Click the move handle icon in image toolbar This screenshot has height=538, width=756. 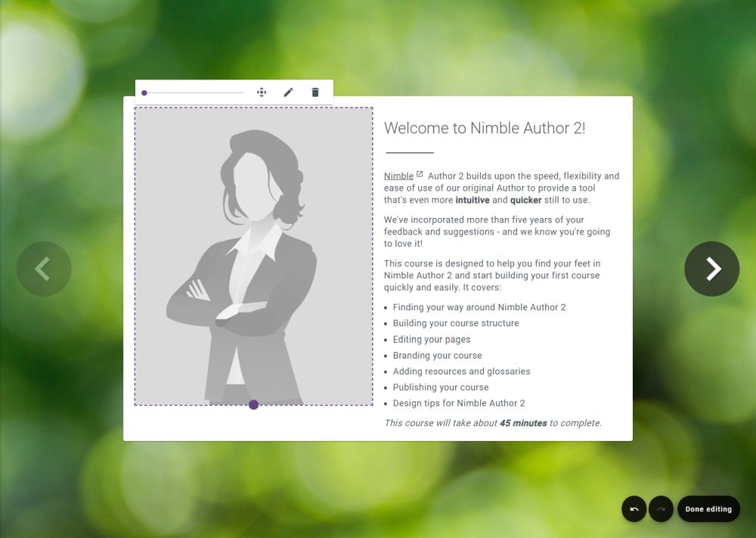[x=262, y=92]
